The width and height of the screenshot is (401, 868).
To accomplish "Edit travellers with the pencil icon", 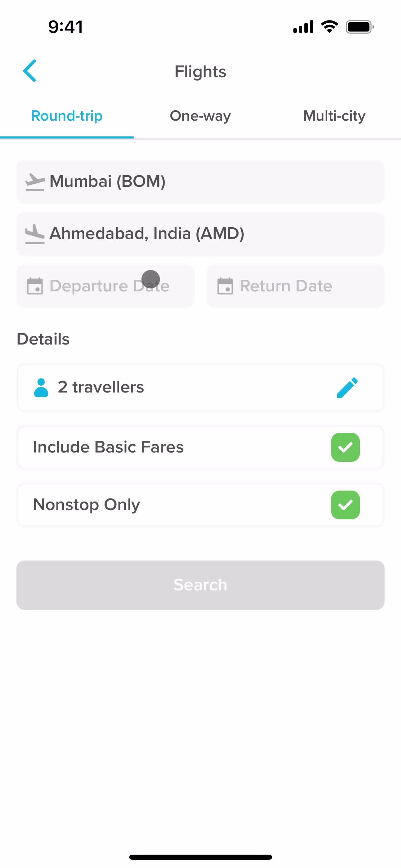I will 347,388.
